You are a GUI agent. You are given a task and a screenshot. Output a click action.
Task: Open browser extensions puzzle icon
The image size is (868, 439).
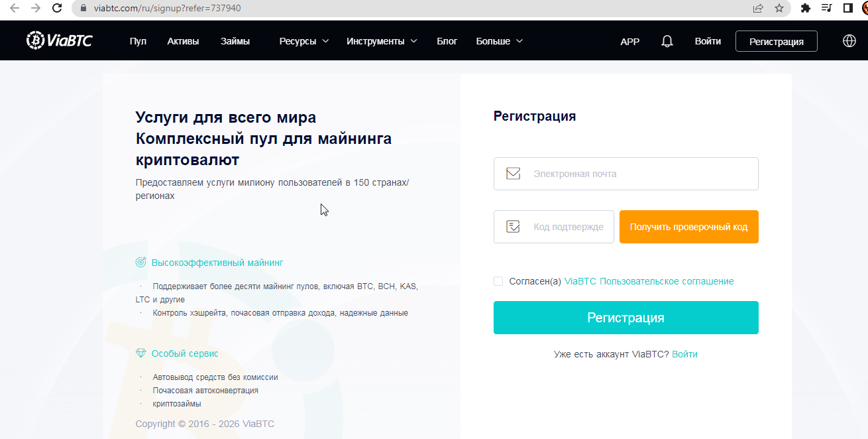click(806, 9)
